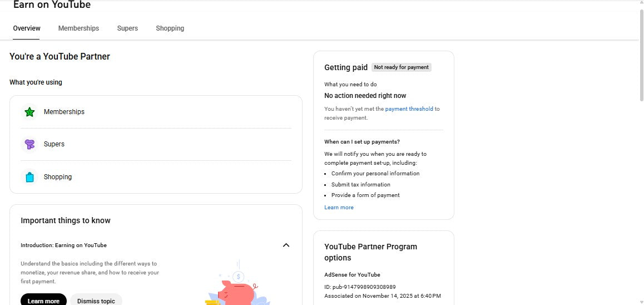Click Learn more link in Getting paid card

339,207
